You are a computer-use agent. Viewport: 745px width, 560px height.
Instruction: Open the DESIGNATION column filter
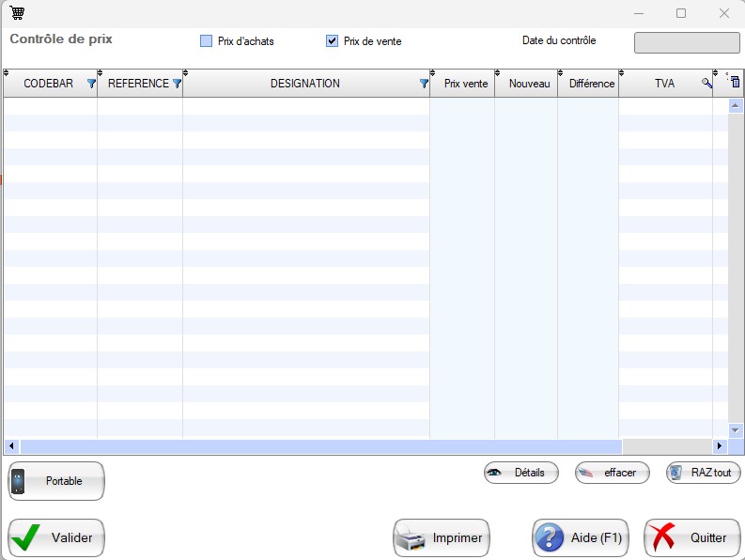(x=424, y=84)
